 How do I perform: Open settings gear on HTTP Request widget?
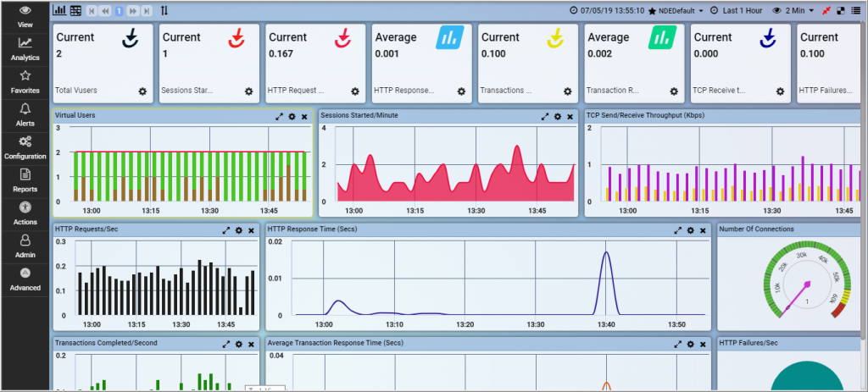(355, 91)
